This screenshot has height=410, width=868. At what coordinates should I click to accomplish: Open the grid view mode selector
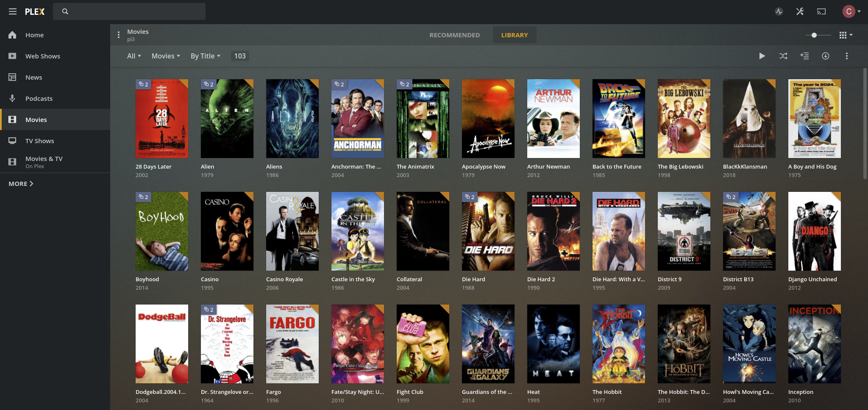click(x=846, y=35)
